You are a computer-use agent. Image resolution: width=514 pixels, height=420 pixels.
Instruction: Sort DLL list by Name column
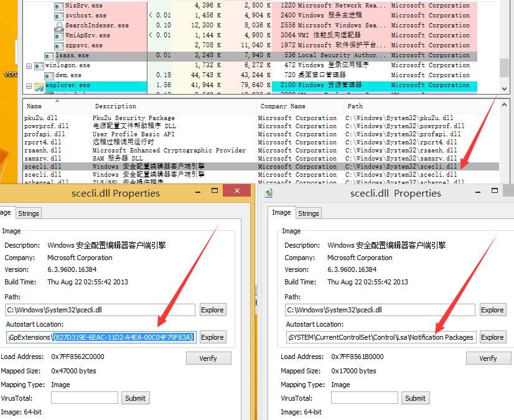[57, 106]
